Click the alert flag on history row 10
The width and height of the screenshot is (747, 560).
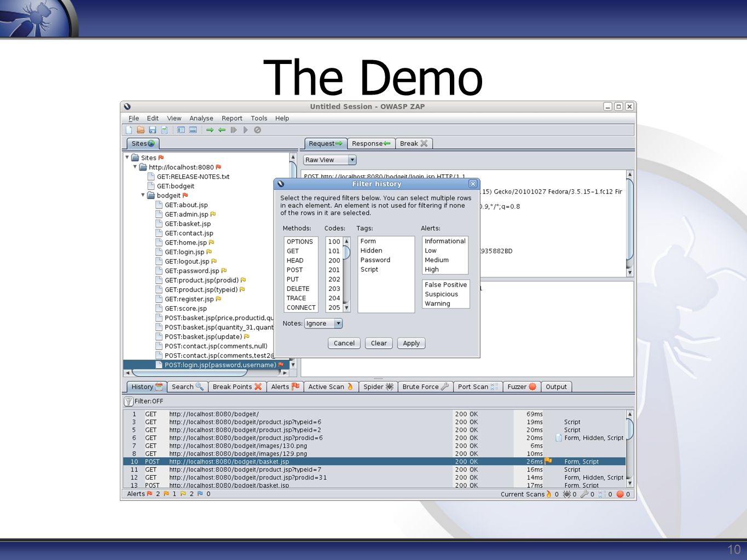548,462
